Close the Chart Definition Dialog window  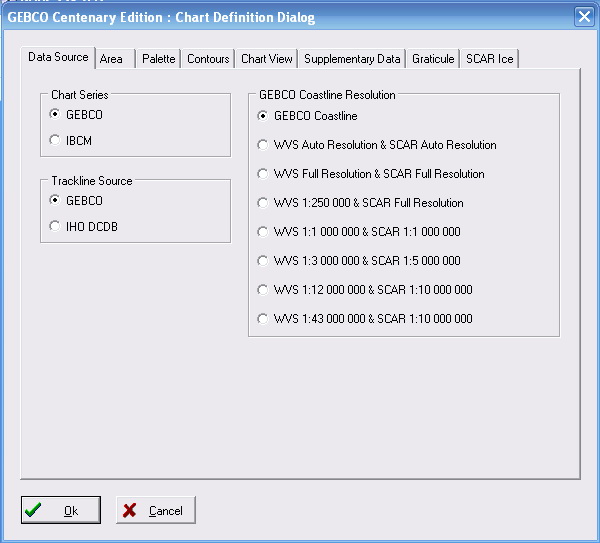pos(584,17)
